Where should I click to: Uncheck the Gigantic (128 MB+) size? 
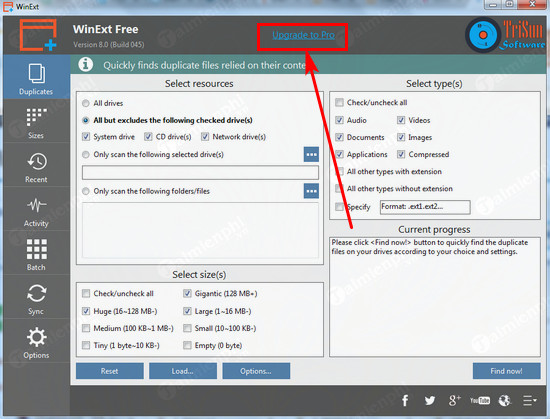[x=187, y=293]
